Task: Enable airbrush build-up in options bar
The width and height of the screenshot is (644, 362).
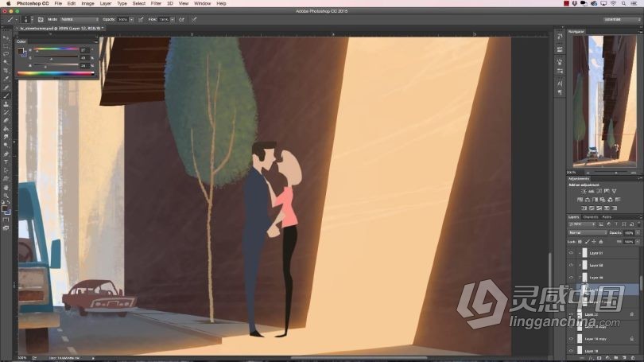Action: point(181,20)
